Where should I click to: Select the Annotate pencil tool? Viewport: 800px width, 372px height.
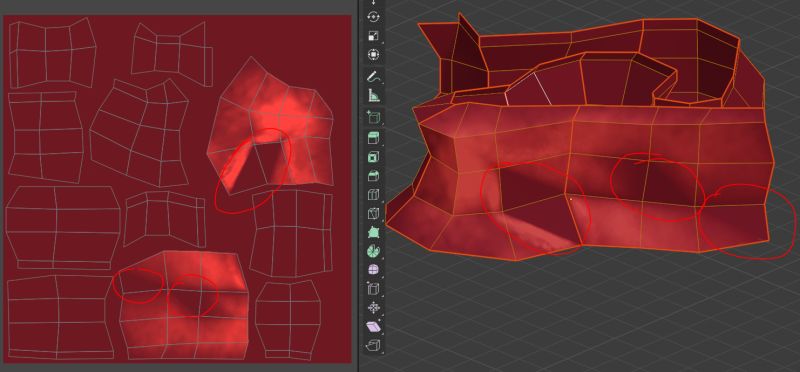373,77
